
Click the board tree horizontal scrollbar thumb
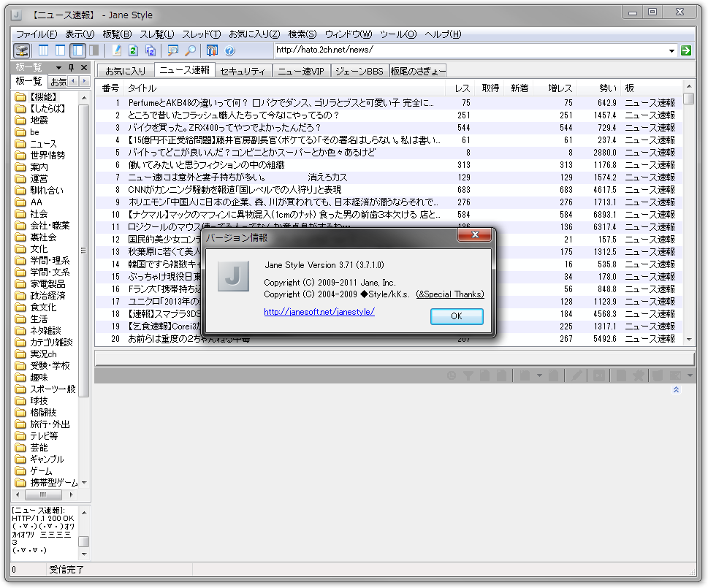pos(43,495)
